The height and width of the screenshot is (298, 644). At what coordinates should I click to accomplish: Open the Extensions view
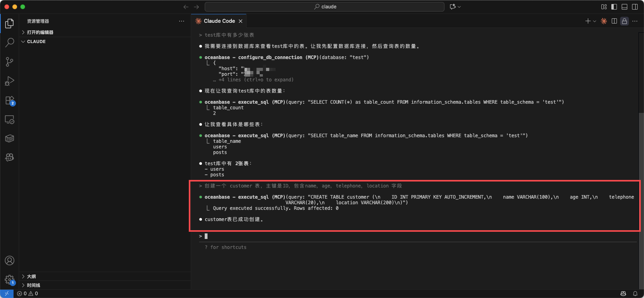point(10,101)
